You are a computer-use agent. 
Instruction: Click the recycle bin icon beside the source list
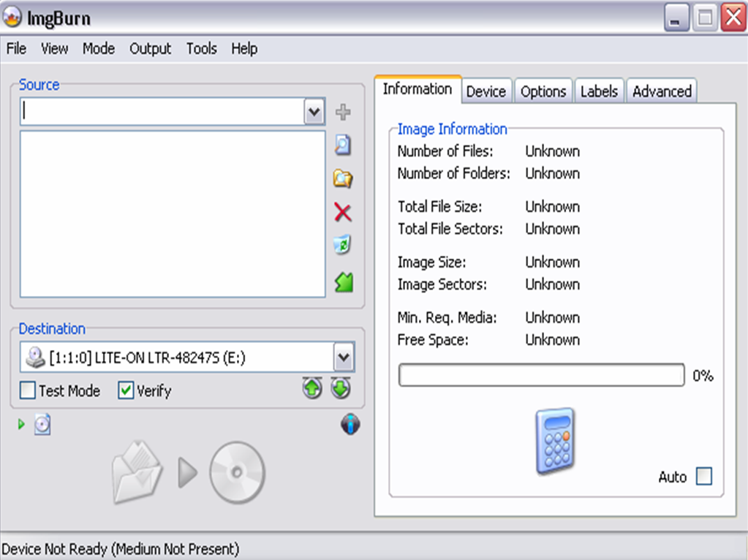pos(342,245)
